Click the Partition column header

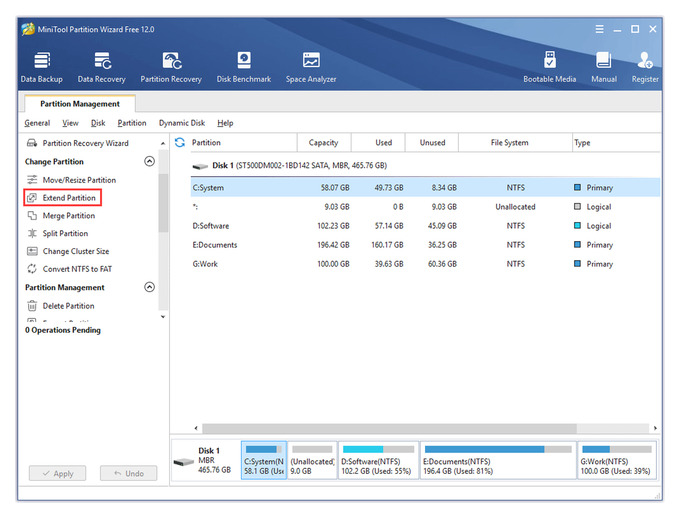point(243,142)
